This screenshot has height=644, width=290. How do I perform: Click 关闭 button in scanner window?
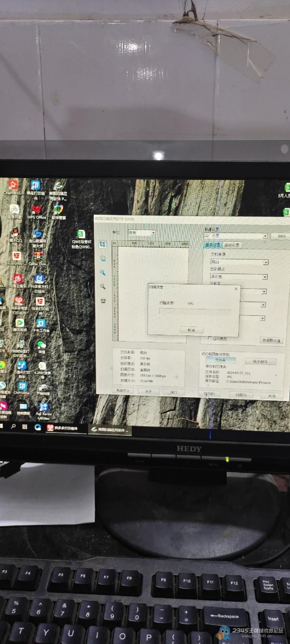pos(271,396)
